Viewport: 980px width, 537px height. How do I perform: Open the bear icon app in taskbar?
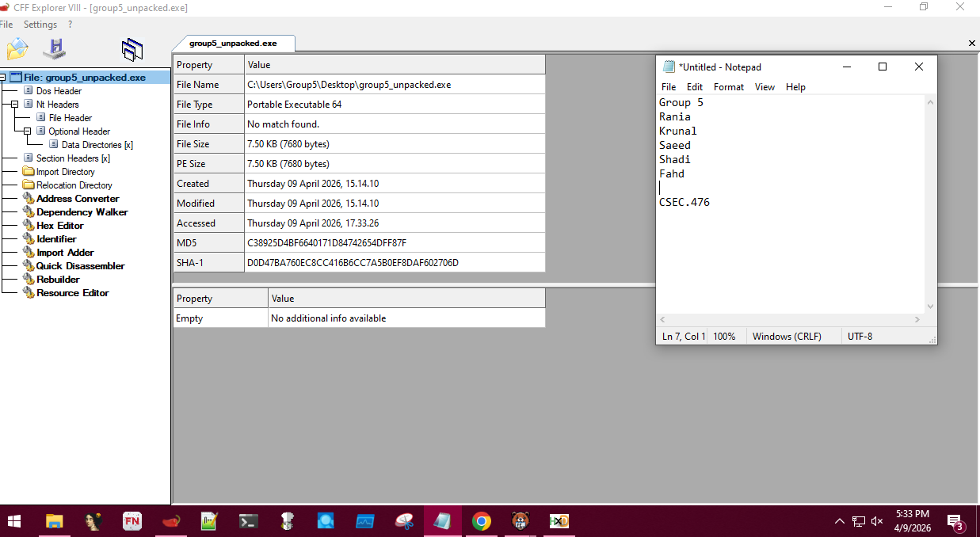520,521
